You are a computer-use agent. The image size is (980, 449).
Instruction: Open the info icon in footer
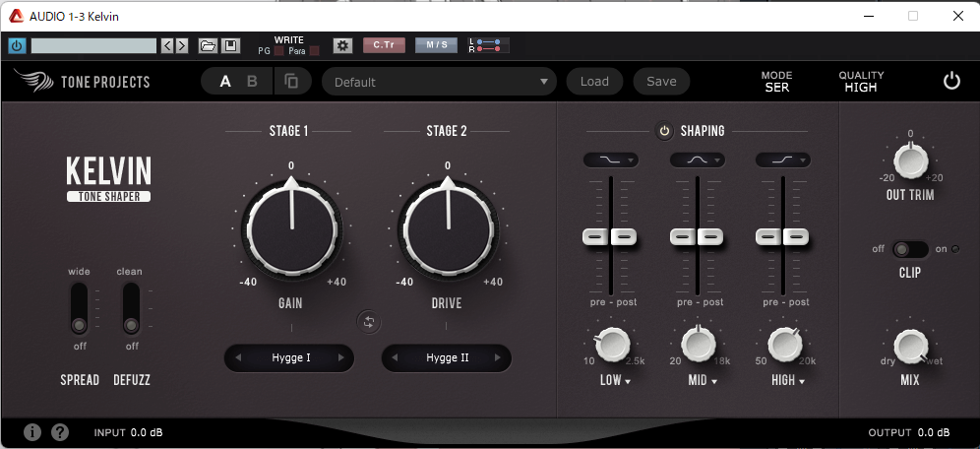pos(32,432)
